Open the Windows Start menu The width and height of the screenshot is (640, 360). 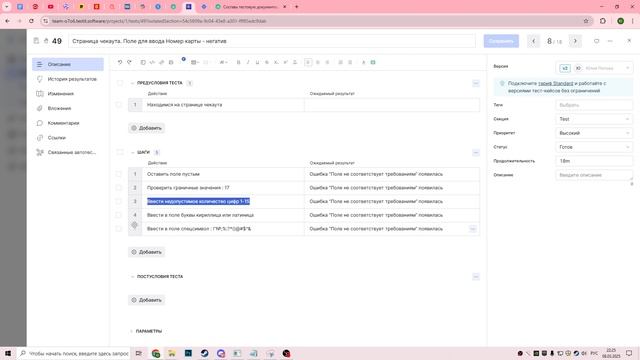8,353
